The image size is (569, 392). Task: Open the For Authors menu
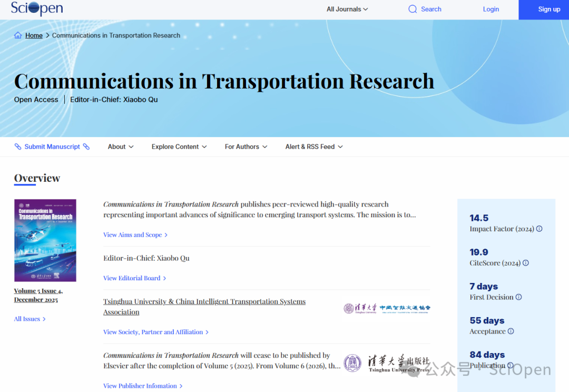pos(246,146)
